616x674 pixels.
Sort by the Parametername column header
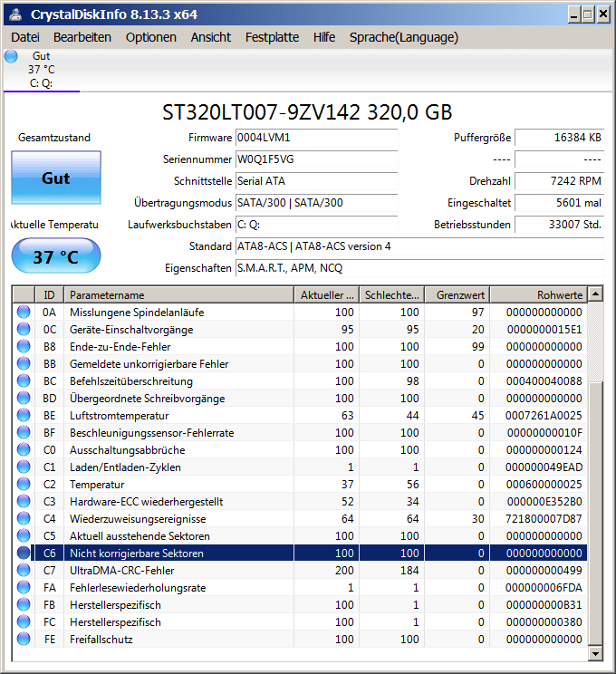click(x=178, y=295)
